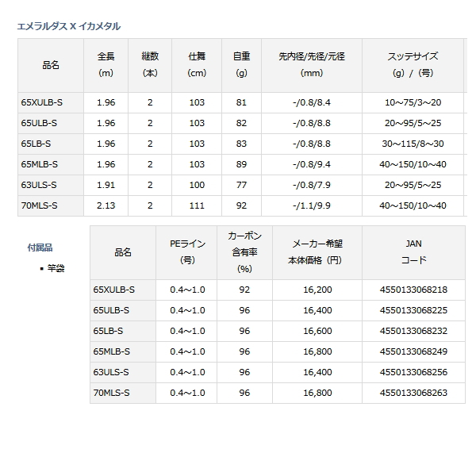Click length value 2.13 for 70MLS-S
Screen dimensions: 476x476
tap(106, 205)
